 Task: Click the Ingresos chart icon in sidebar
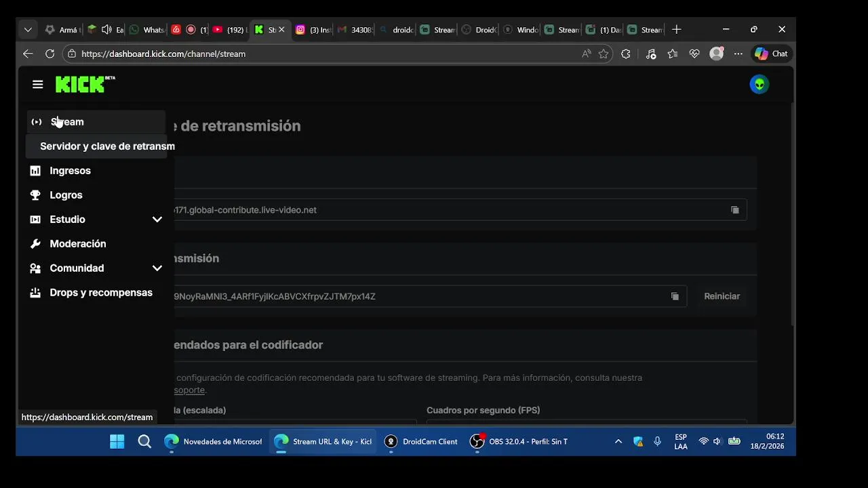click(x=35, y=171)
